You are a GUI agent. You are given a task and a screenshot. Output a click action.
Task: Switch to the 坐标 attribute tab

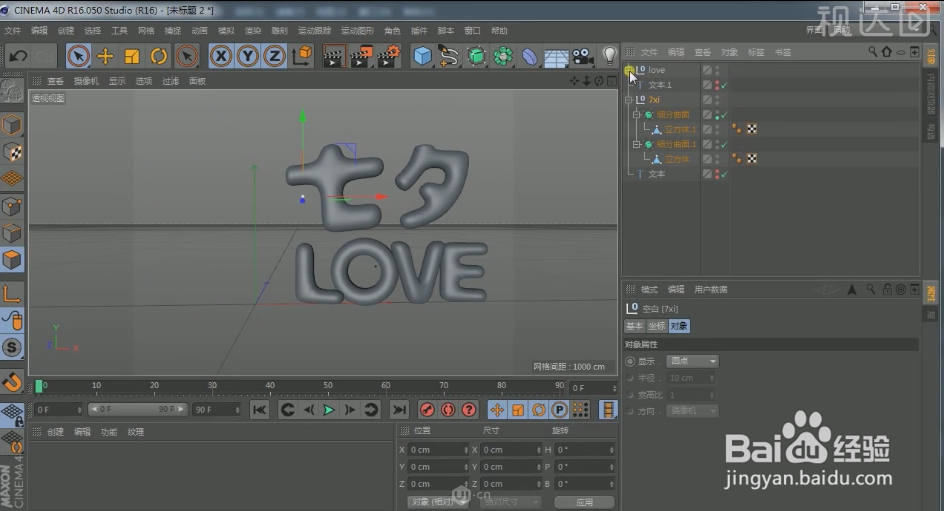(656, 326)
